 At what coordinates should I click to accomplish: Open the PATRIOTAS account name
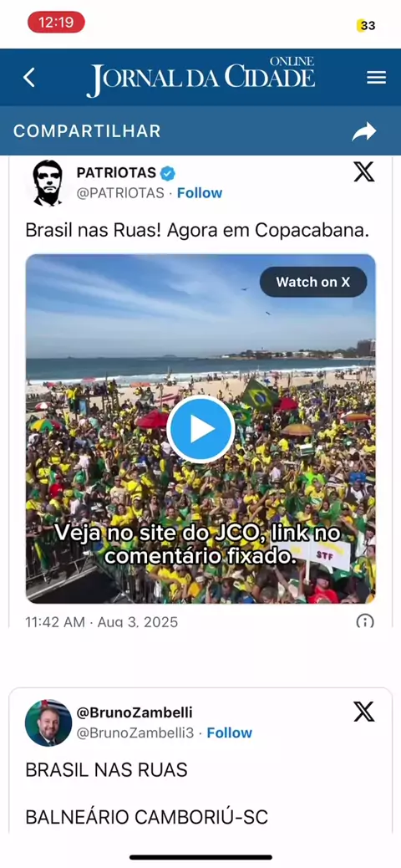(x=116, y=173)
